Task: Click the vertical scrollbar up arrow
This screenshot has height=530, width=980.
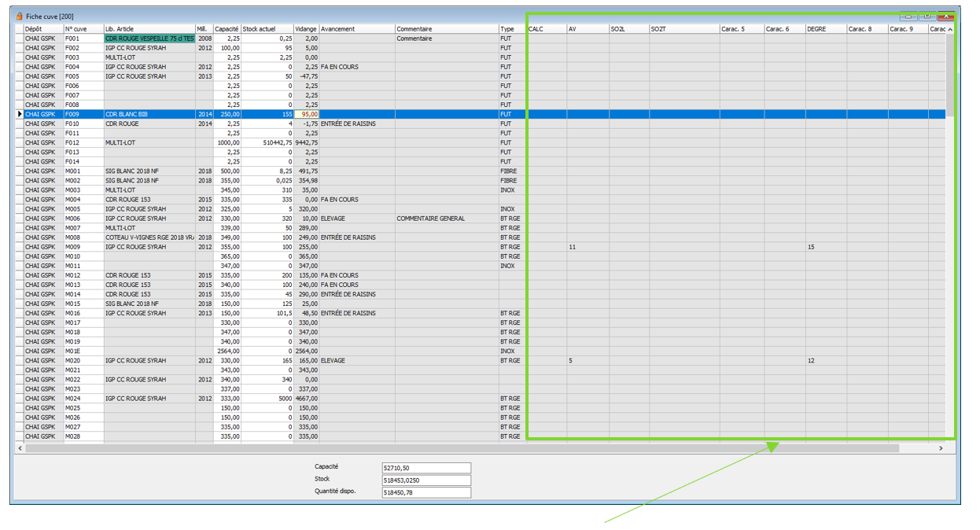Action: click(x=950, y=30)
